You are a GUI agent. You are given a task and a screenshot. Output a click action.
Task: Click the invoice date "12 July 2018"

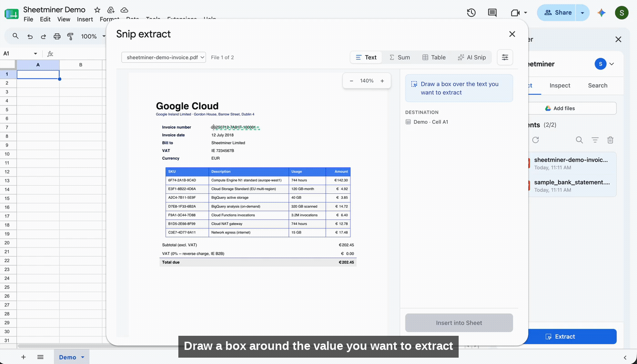coord(222,135)
